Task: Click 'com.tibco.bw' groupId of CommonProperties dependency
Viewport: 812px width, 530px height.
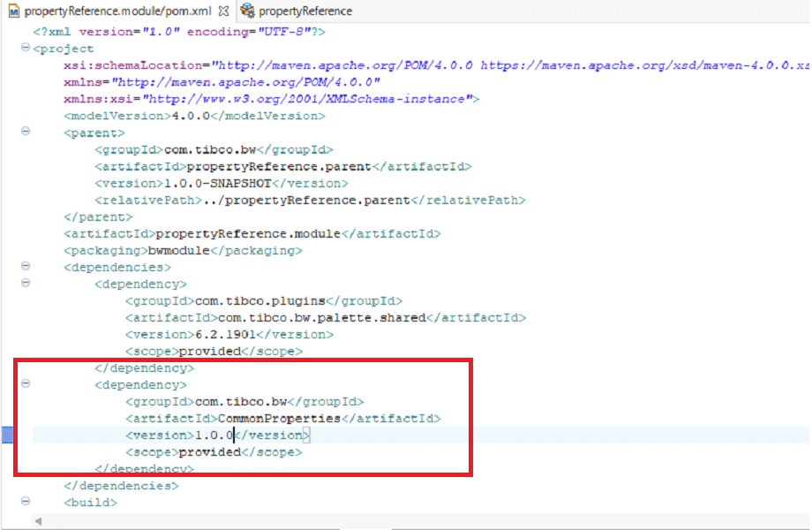Action: click(x=241, y=402)
